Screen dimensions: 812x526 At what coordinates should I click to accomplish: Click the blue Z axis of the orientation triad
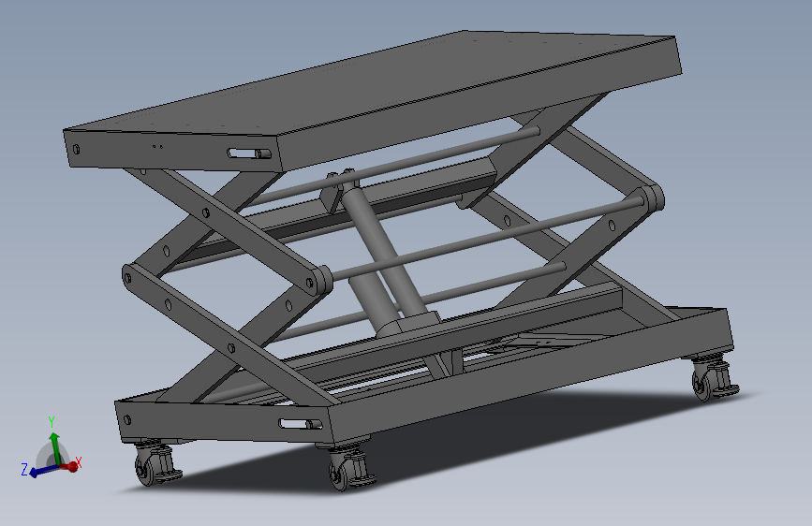coord(43,471)
